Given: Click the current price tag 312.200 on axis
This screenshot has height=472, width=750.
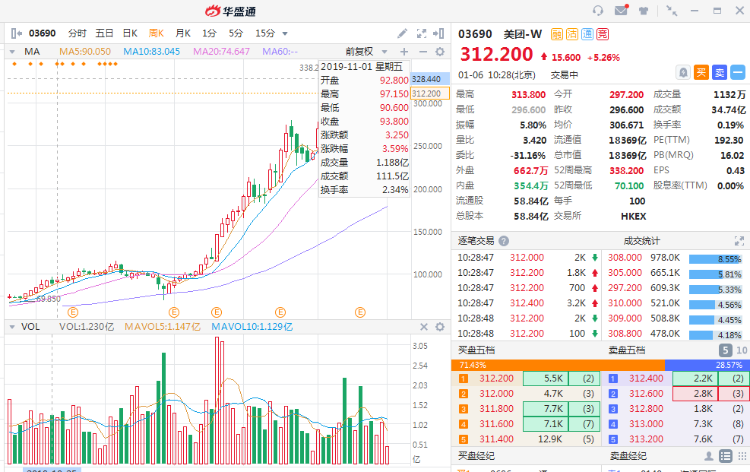Looking at the screenshot, I should point(430,94).
